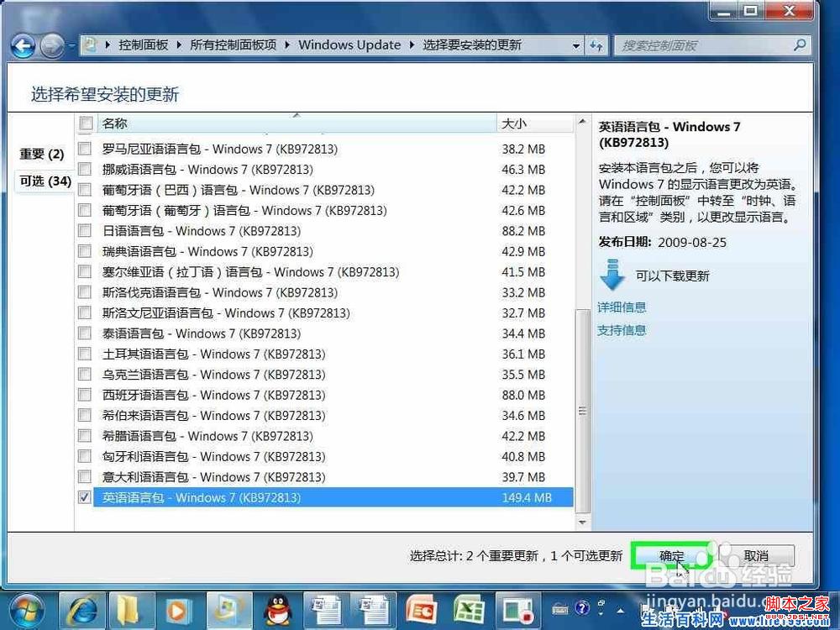Image resolution: width=840 pixels, height=630 pixels.
Task: Click the control panel address bar icon
Action: [91, 45]
